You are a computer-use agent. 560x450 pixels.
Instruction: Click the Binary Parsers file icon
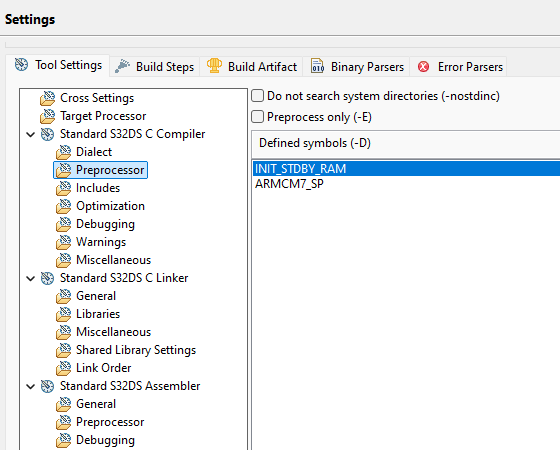[317, 66]
